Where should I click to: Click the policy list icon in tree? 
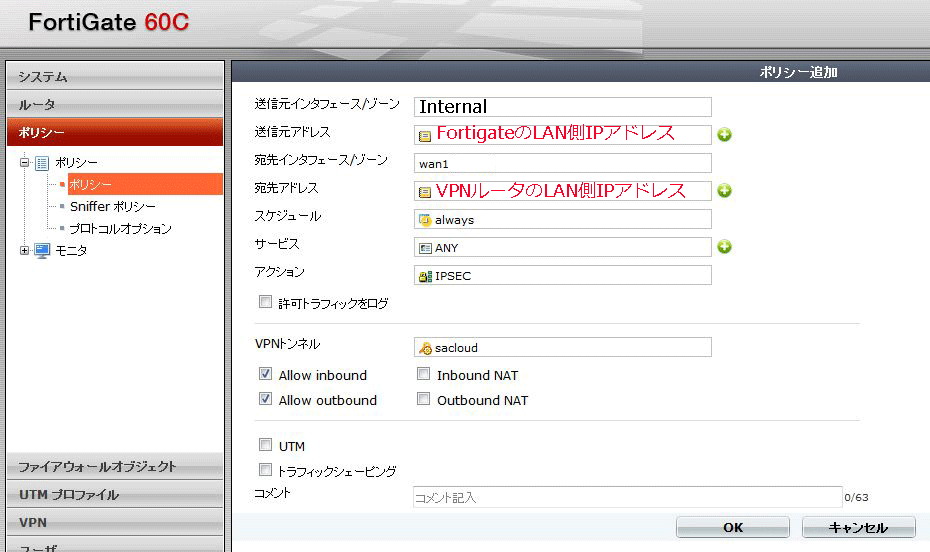pyautogui.click(x=42, y=163)
